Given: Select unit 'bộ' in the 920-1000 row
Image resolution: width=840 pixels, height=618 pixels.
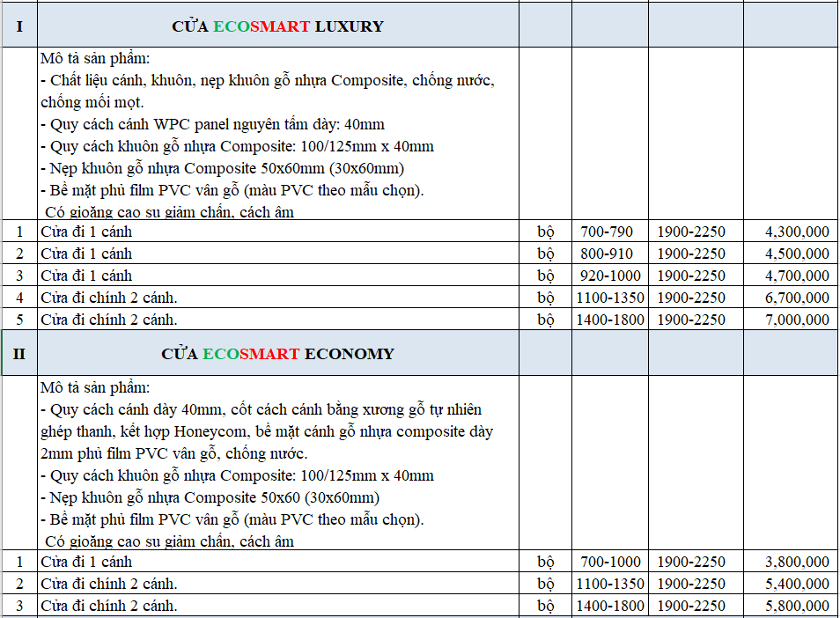Looking at the screenshot, I should 545,276.
